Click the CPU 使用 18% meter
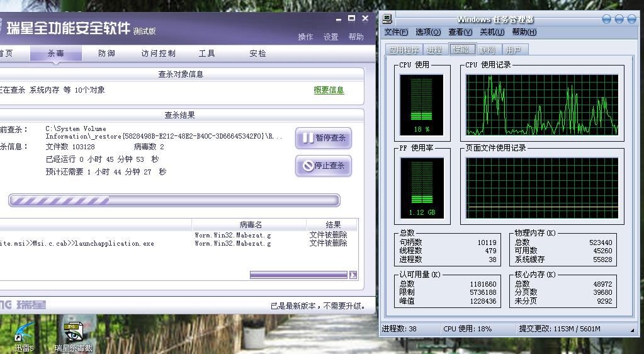This screenshot has width=644, height=354. (421, 105)
